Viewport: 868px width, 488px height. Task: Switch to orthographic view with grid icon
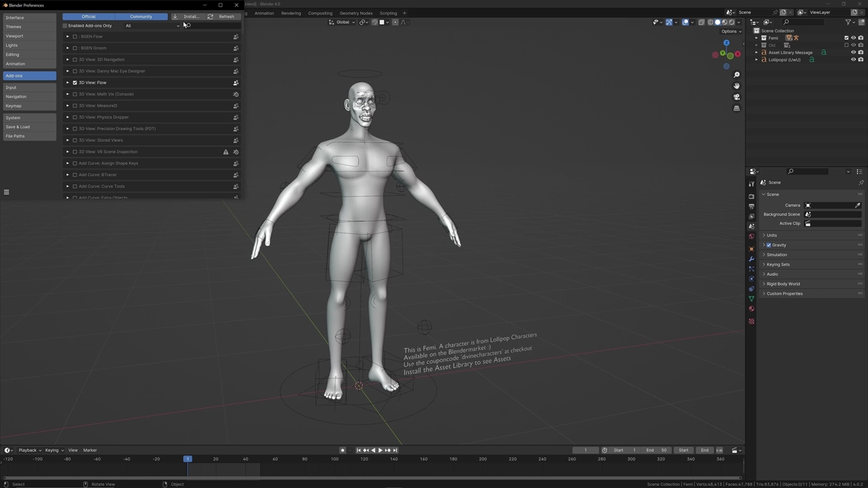(736, 108)
